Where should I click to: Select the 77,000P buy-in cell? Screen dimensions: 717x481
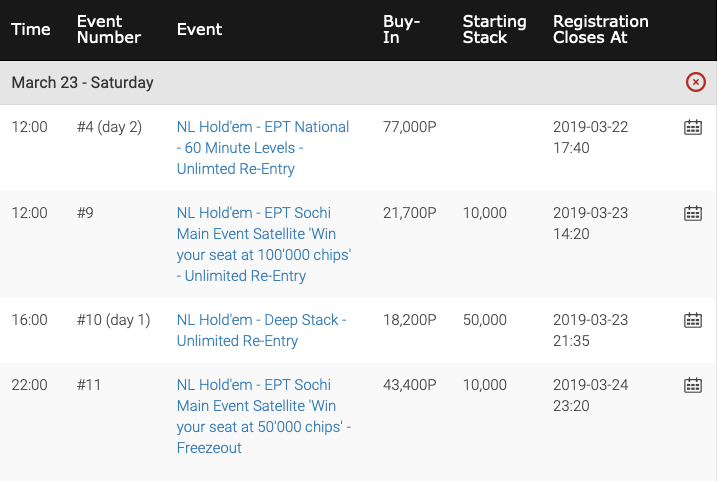(x=410, y=127)
